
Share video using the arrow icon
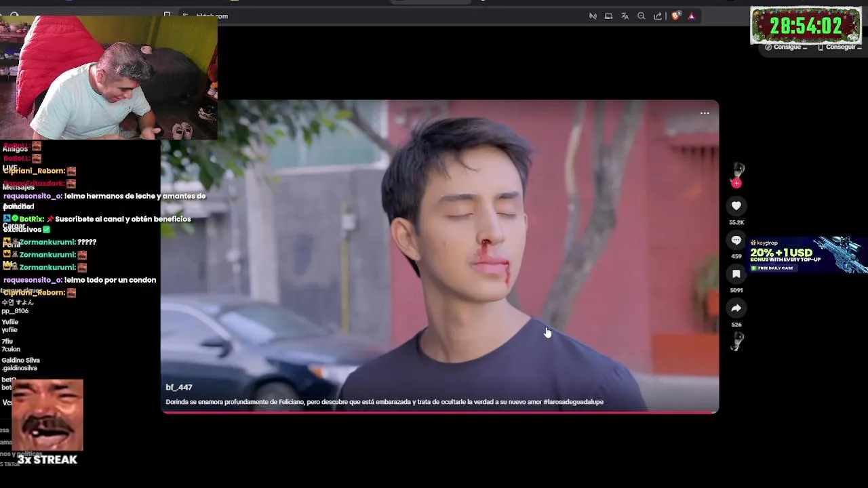click(736, 308)
